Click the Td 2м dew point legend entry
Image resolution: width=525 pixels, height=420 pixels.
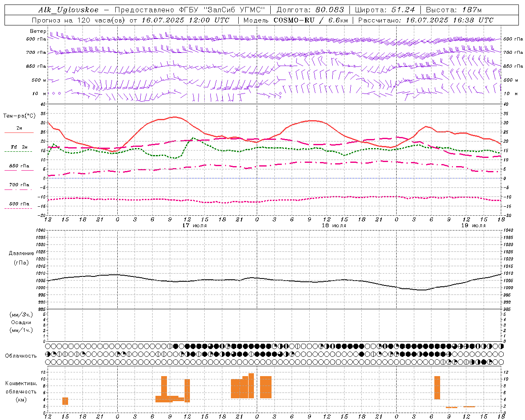[19, 147]
